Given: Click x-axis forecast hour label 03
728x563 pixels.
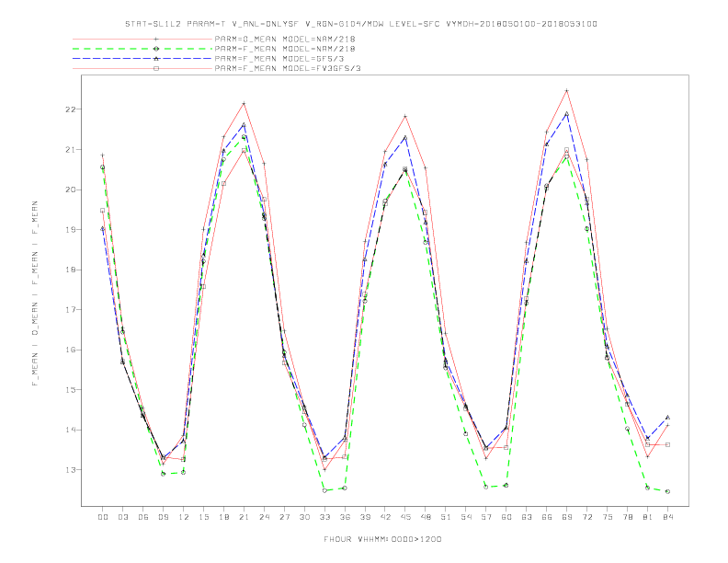Looking at the screenshot, I should [x=122, y=517].
